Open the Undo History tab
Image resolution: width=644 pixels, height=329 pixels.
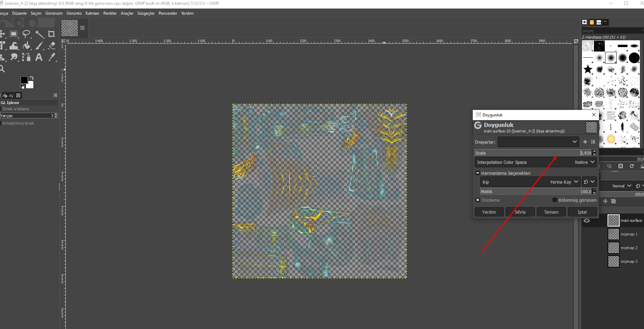pyautogui.click(x=12, y=96)
